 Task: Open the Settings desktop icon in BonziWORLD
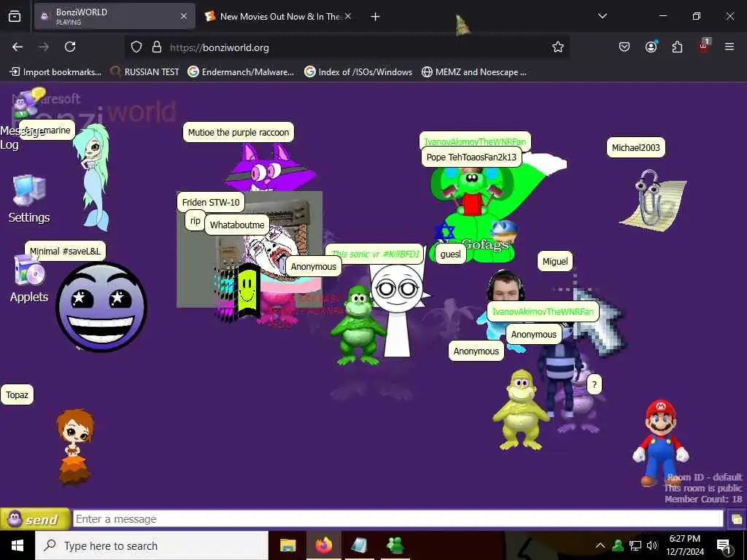29,200
